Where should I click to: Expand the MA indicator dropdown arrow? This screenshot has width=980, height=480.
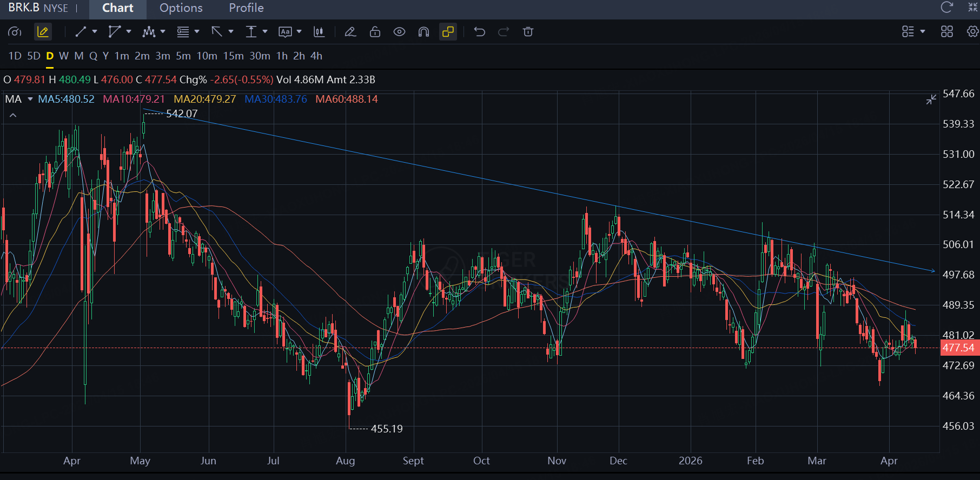[30, 99]
